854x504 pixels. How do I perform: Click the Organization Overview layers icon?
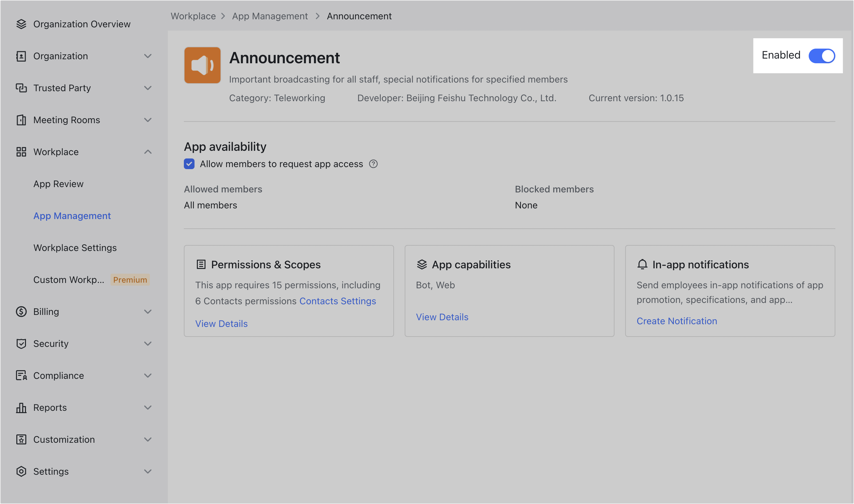pos(21,24)
